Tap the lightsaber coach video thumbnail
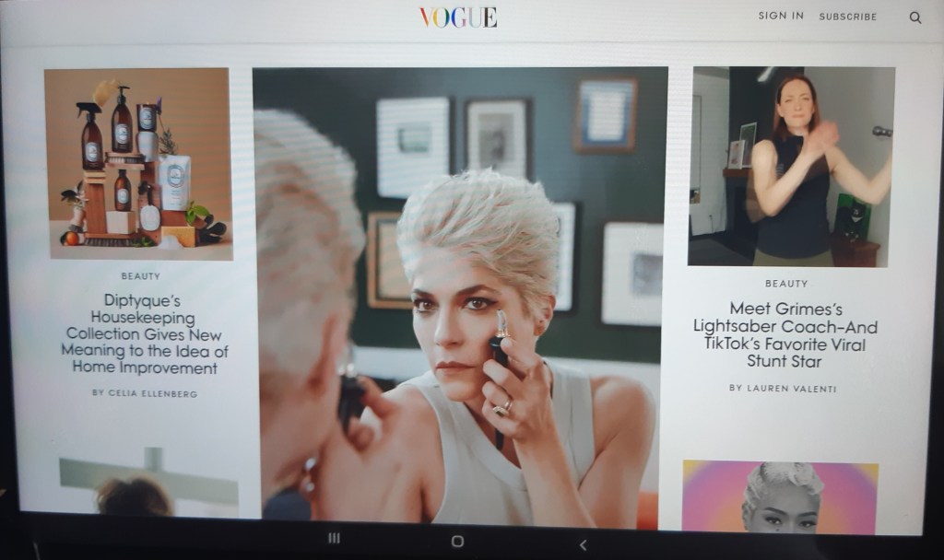The height and width of the screenshot is (560, 944). (x=790, y=167)
